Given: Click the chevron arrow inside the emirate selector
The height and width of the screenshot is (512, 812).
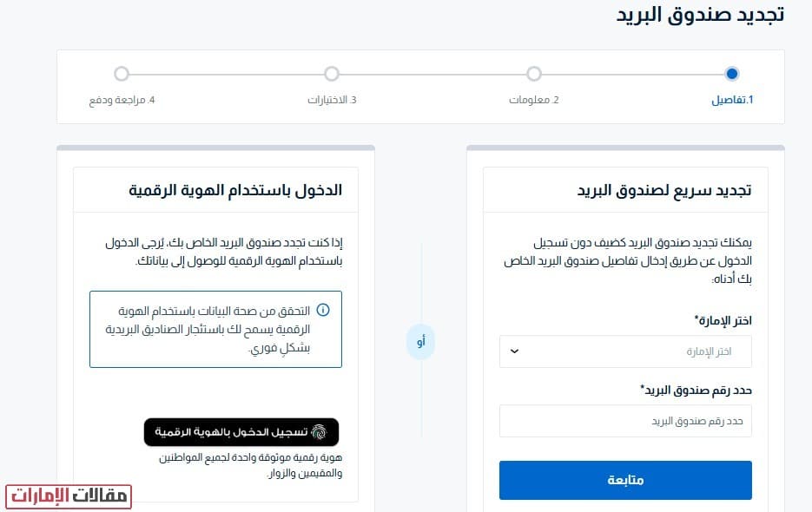Looking at the screenshot, I should coord(515,351).
